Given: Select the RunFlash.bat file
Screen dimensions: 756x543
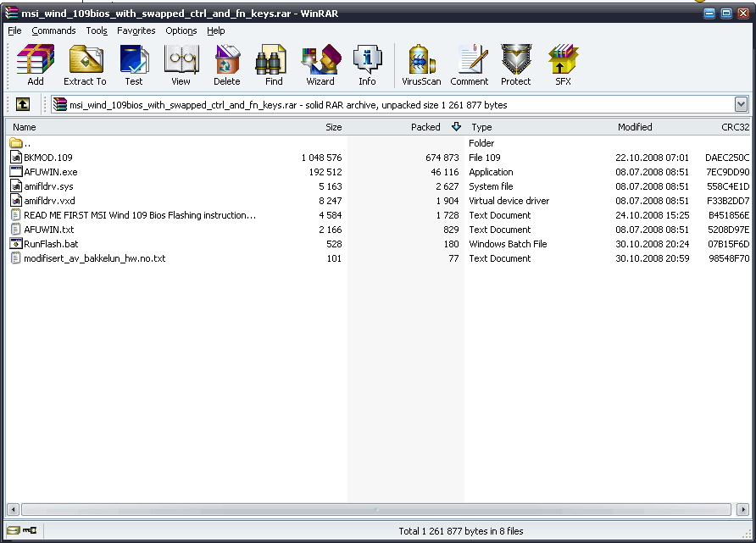Looking at the screenshot, I should [44, 244].
